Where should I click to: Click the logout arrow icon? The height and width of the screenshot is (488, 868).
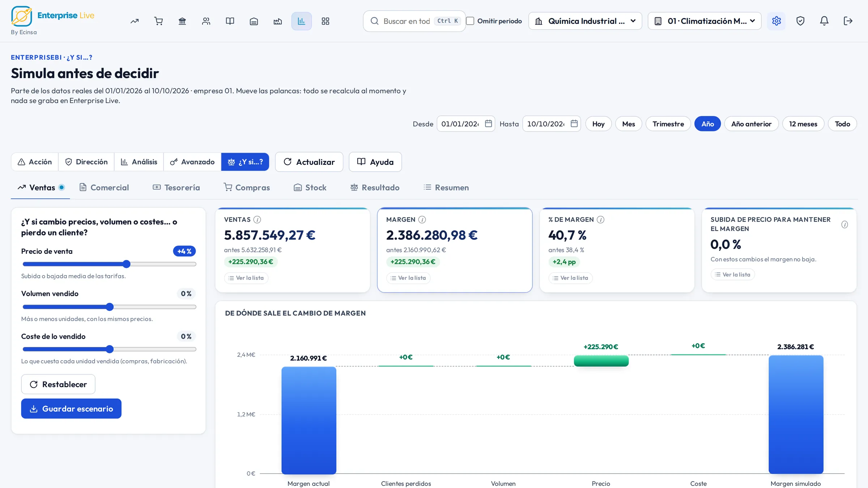848,21
